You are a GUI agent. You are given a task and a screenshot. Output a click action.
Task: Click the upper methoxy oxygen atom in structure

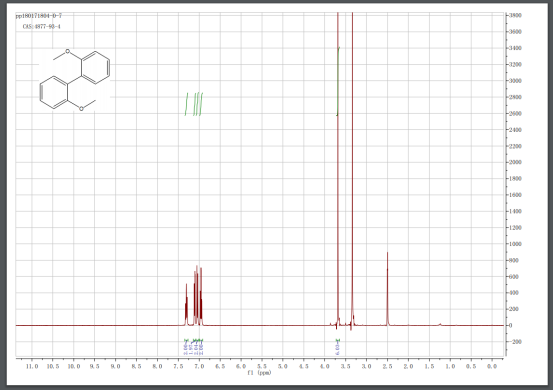click(67, 52)
